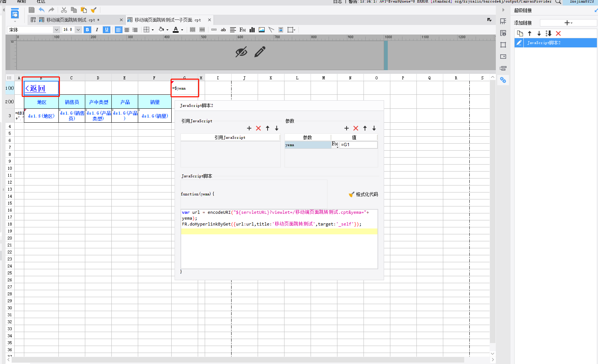Screen dimensions: 598x364
Task: Add a 引用JavaScript reference with the plus icon
Action: (249, 128)
